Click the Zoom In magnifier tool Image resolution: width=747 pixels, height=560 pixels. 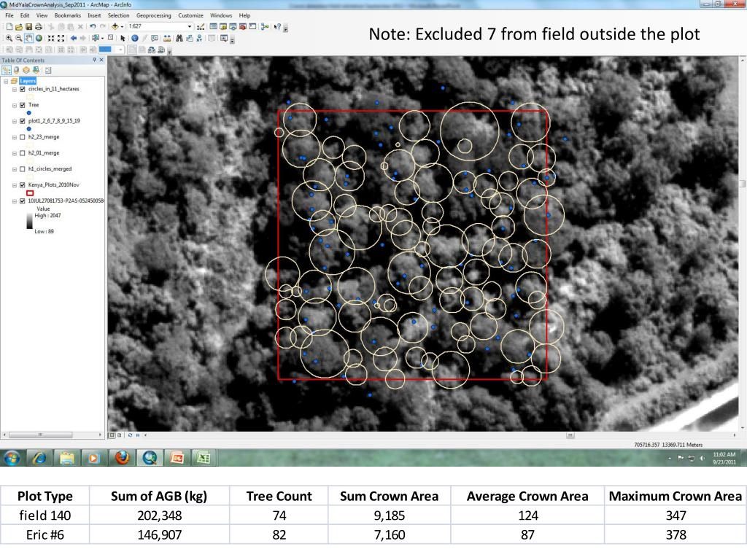pos(7,38)
